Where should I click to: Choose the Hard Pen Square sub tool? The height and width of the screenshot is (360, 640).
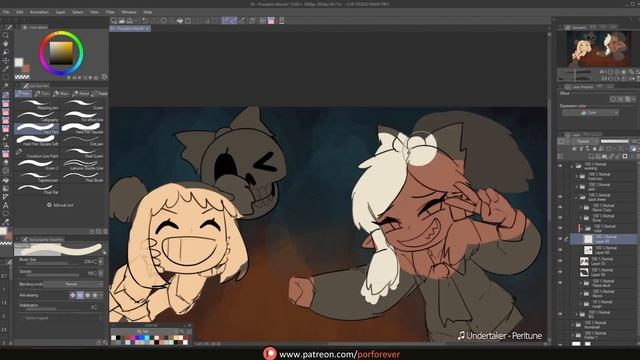click(83, 129)
